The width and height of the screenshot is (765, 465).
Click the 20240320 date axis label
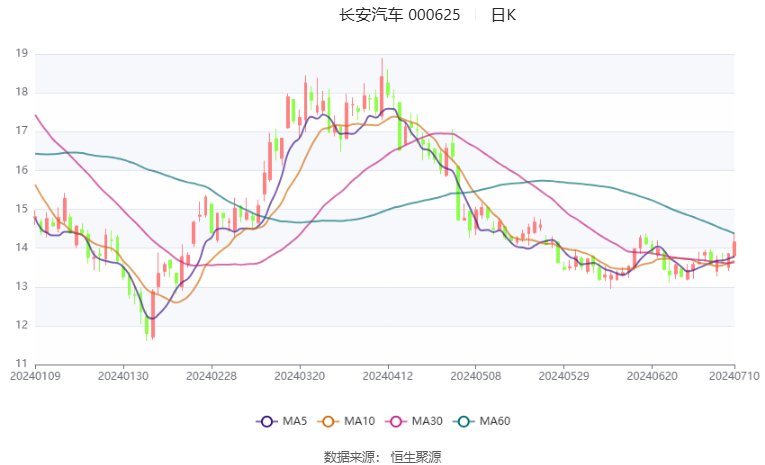(300, 376)
